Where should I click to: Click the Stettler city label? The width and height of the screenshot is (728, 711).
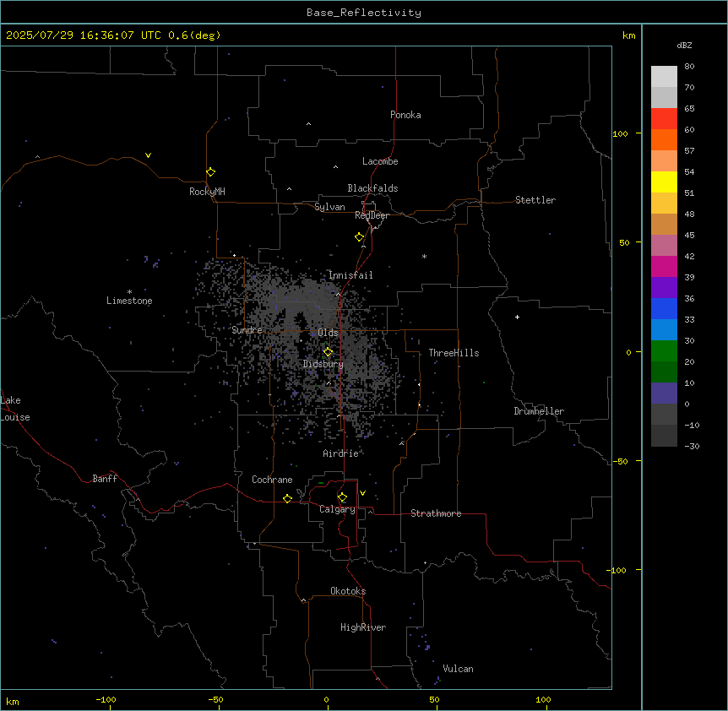pos(535,200)
